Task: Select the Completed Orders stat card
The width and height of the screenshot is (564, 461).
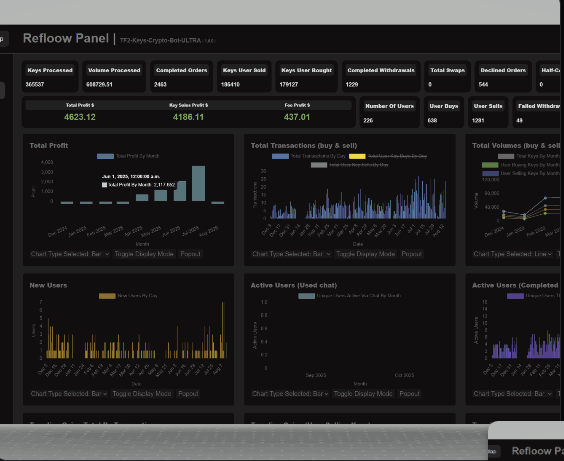Action: coord(181,77)
